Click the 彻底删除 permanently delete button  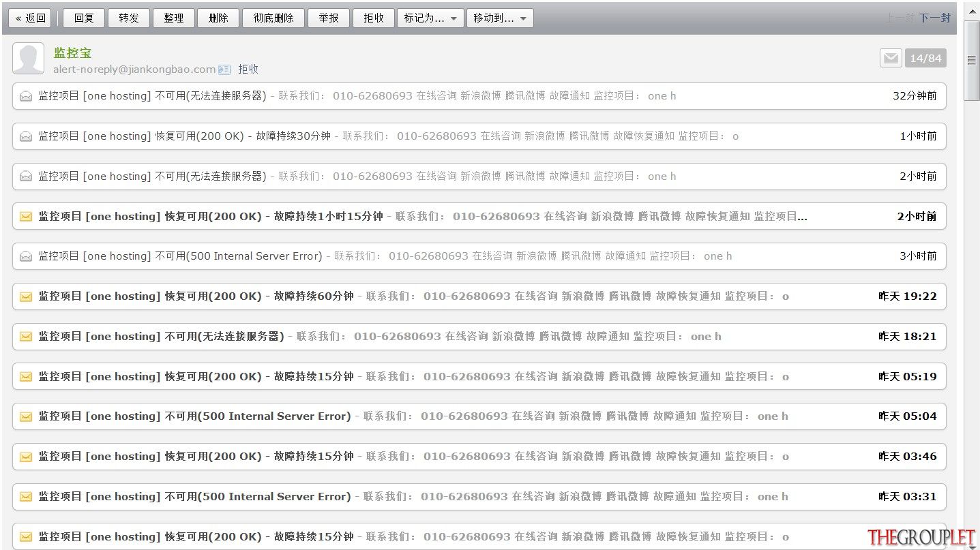(273, 18)
